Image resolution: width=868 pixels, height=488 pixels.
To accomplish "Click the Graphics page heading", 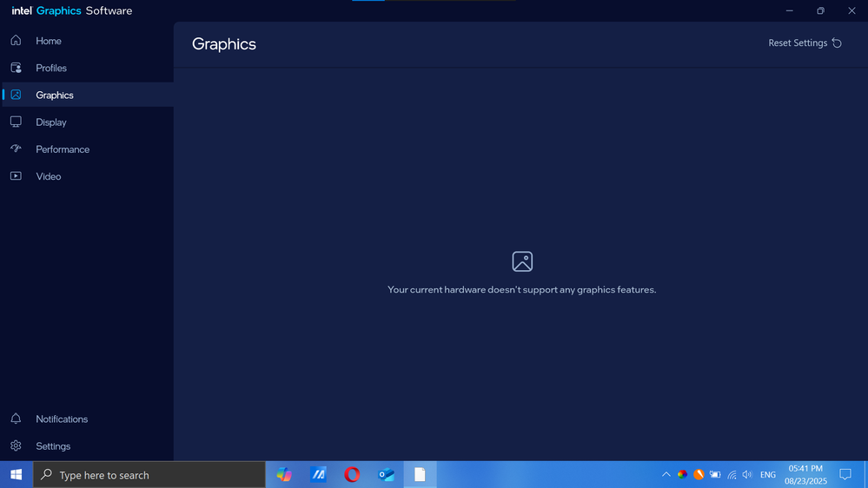I will tap(223, 44).
